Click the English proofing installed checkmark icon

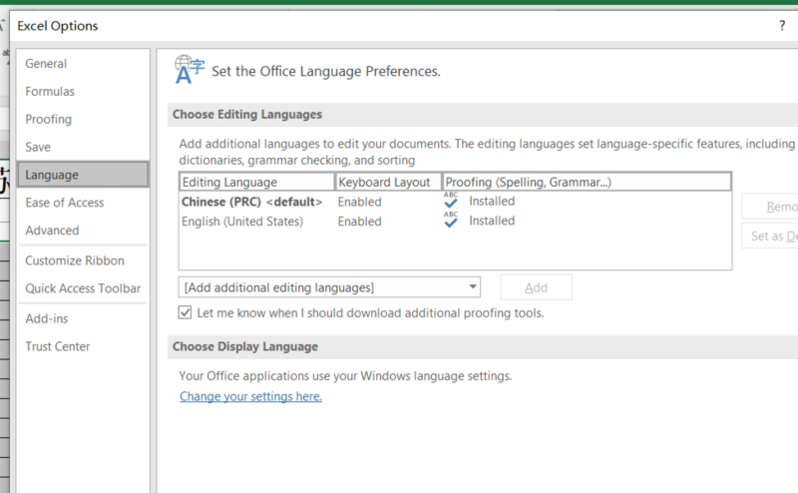click(x=451, y=221)
